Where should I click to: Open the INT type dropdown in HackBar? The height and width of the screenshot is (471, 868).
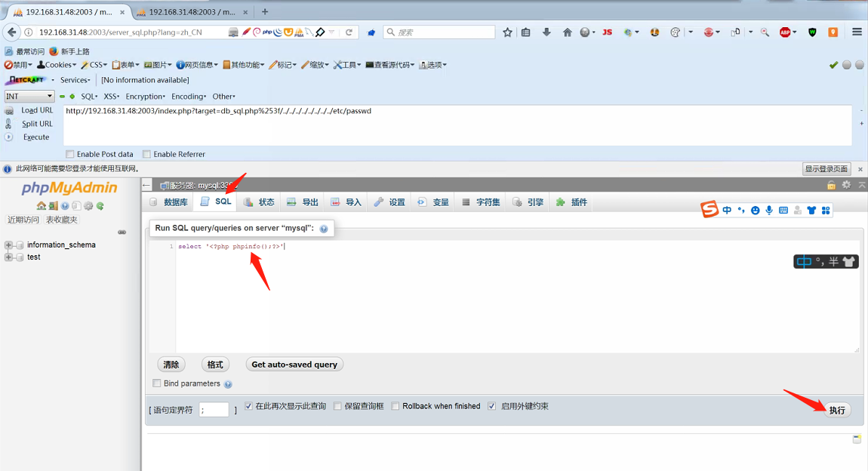pyautogui.click(x=28, y=96)
